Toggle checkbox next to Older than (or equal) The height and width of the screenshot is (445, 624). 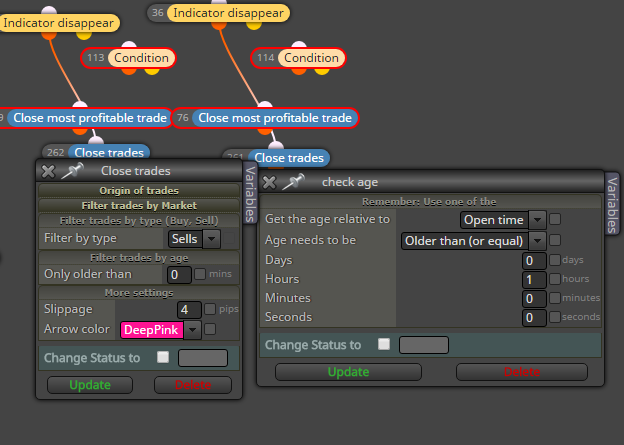555,240
